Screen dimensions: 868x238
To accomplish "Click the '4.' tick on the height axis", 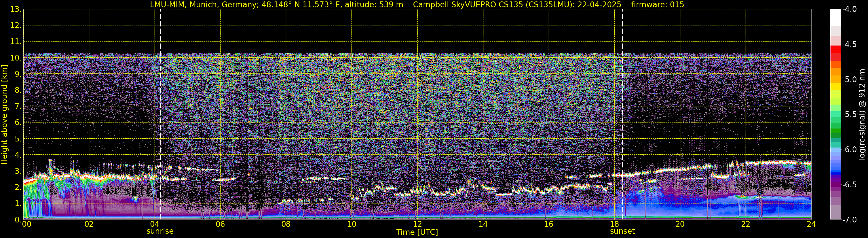I will coord(18,155).
